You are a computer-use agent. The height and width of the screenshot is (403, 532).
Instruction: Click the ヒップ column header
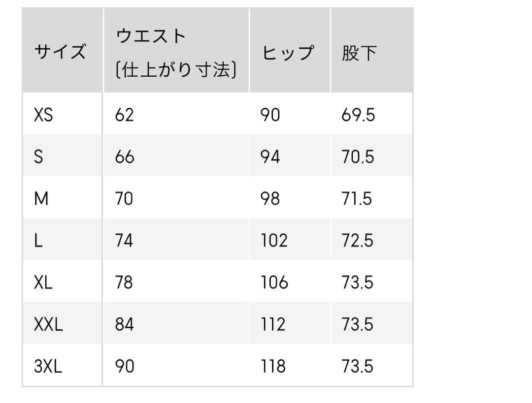click(288, 53)
